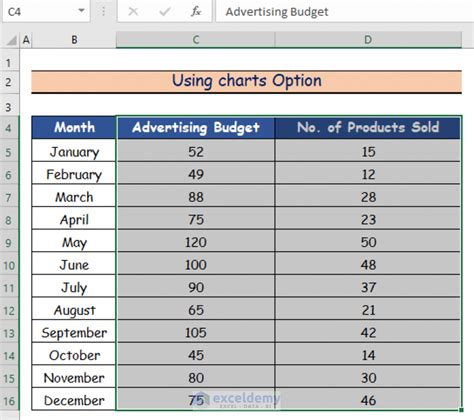Click January's budget value 52

pos(196,152)
